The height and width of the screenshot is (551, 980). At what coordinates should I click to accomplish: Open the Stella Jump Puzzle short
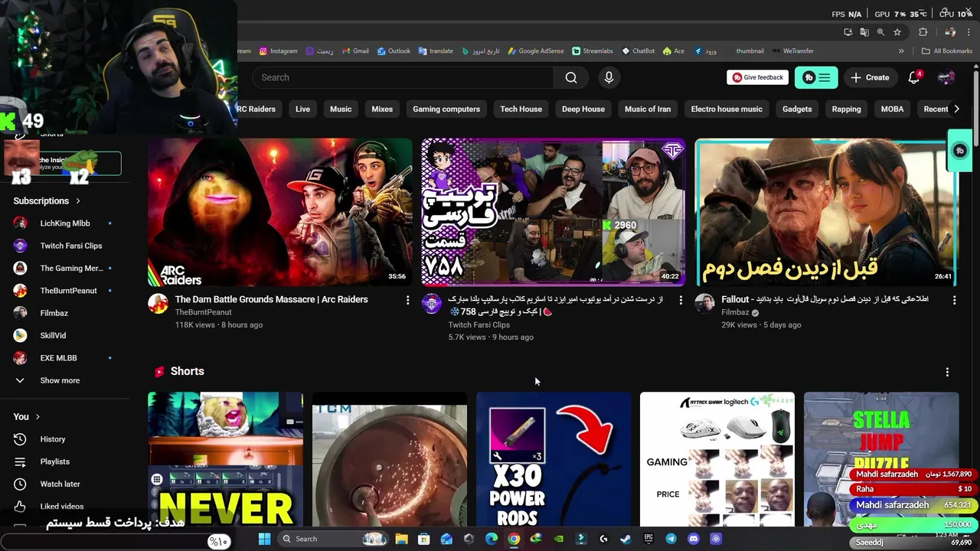[x=881, y=459]
